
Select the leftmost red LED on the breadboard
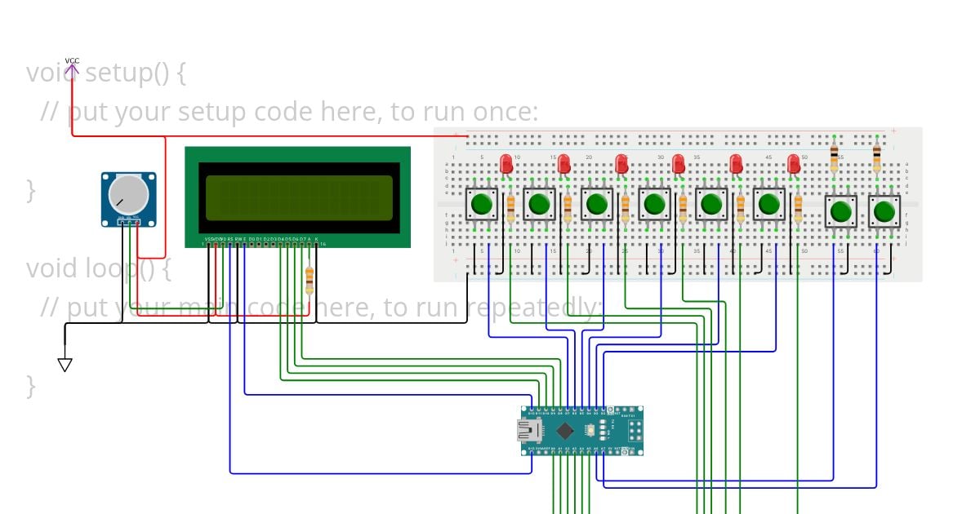(x=506, y=164)
